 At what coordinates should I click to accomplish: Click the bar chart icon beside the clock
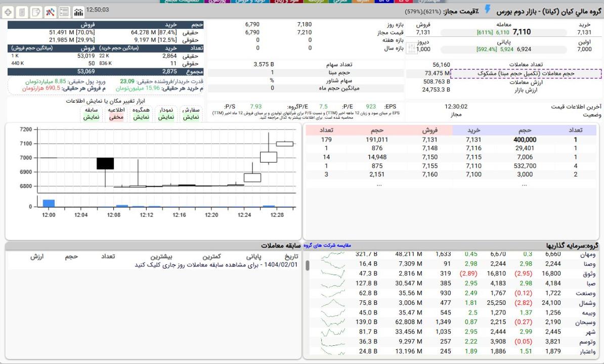pos(78,11)
